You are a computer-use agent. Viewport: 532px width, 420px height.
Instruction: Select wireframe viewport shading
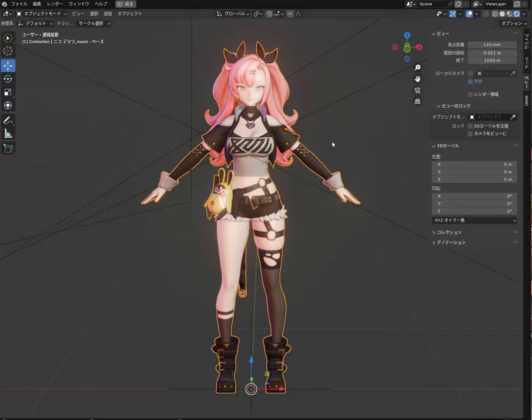click(x=495, y=14)
